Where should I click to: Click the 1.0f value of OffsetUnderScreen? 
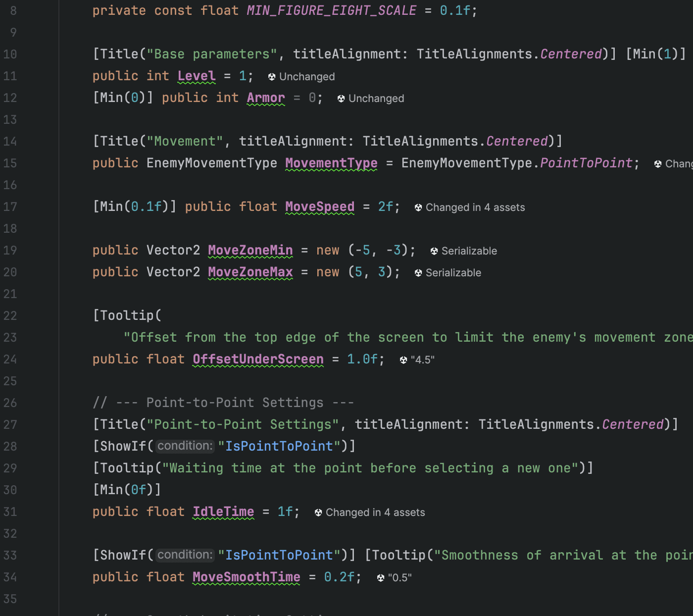pos(362,359)
